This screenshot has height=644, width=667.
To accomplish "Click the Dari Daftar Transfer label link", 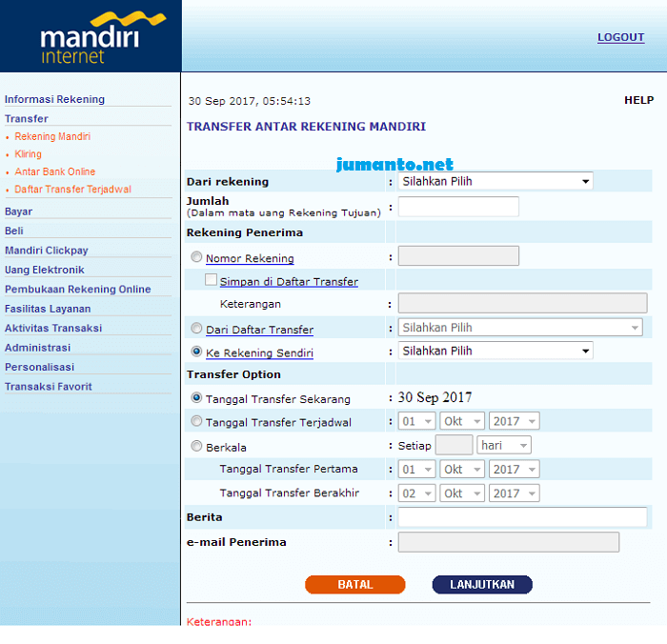I will click(x=259, y=330).
